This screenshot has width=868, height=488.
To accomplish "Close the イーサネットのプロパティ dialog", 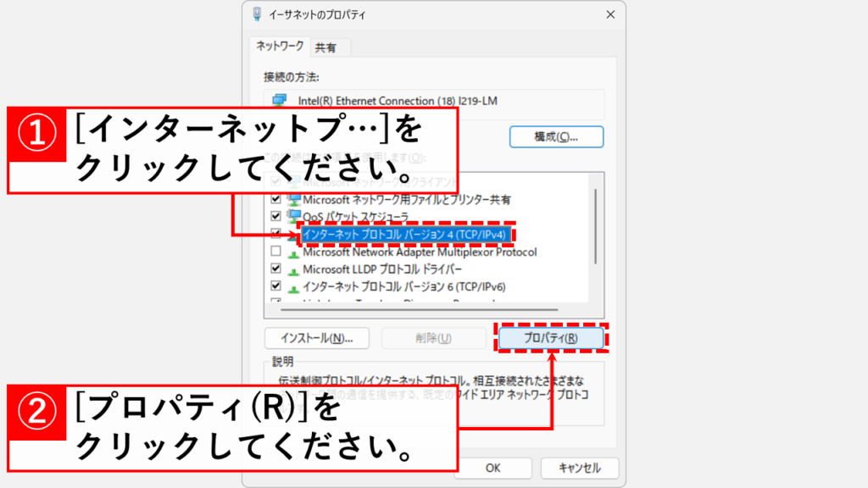I will (x=610, y=14).
